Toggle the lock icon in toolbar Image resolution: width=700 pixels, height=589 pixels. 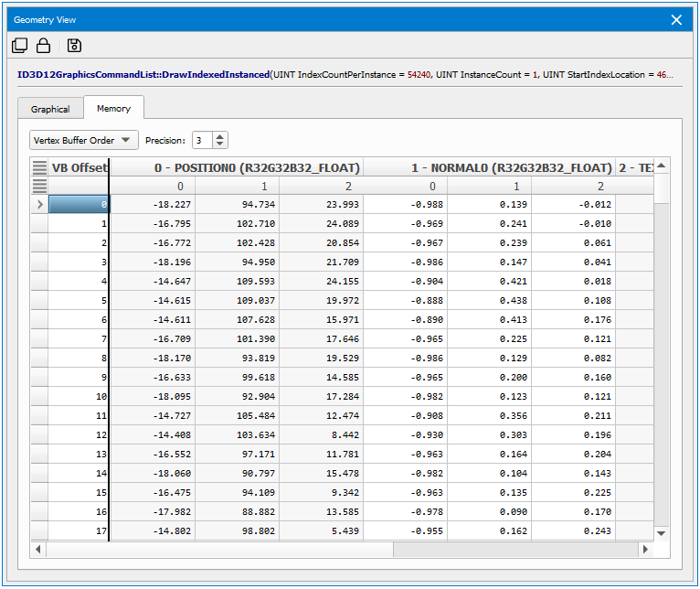point(43,46)
